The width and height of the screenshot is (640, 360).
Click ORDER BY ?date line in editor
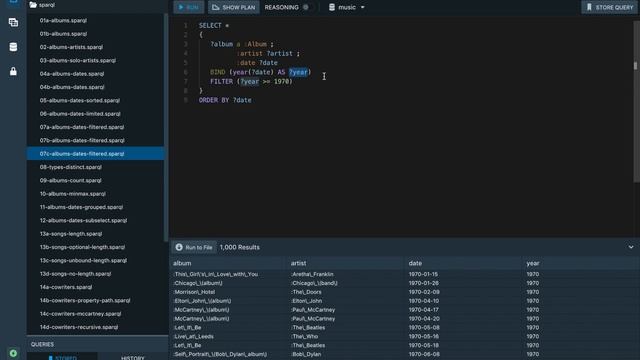coord(225,100)
